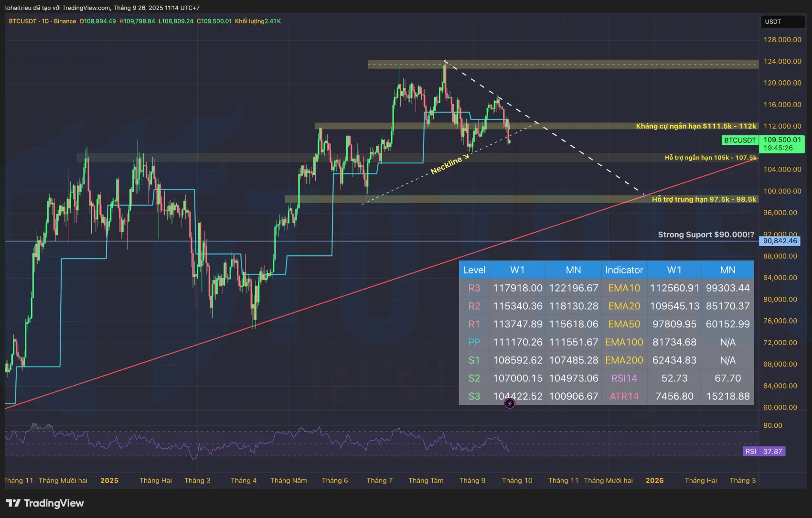Click the current price label 109,500.01

click(782, 140)
